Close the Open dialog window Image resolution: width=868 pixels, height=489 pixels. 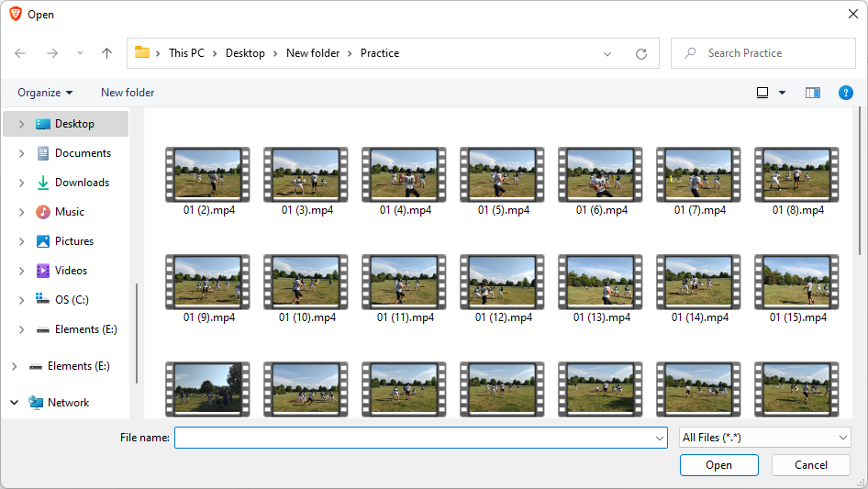click(x=853, y=14)
